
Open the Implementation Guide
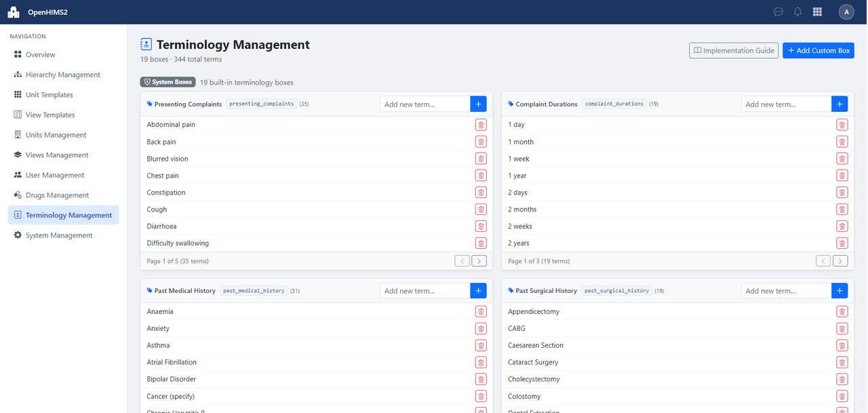click(x=733, y=51)
